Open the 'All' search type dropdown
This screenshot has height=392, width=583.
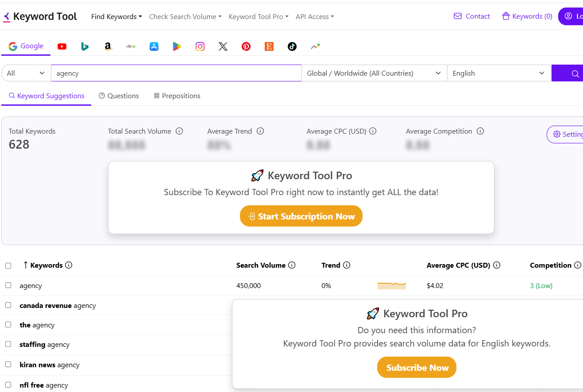tap(26, 73)
